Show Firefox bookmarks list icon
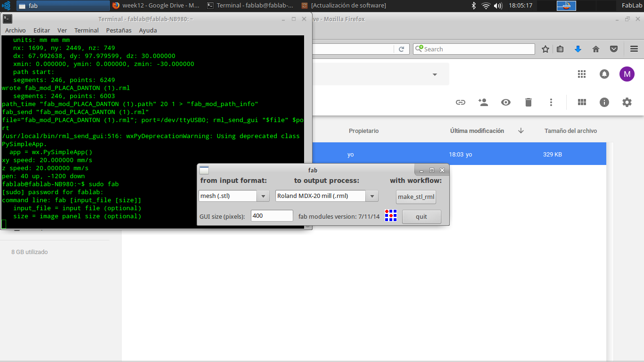644x362 pixels. coord(560,49)
